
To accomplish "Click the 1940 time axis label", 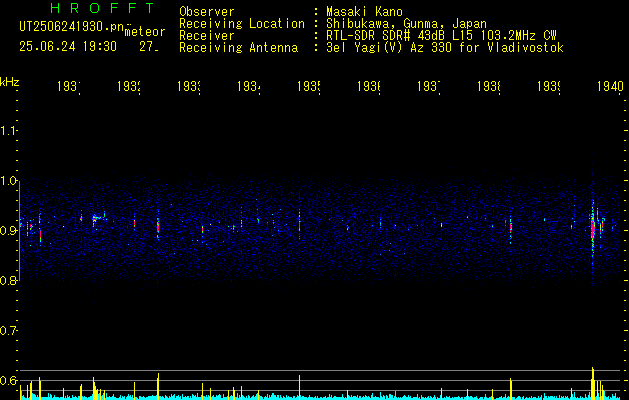I will pos(610,86).
